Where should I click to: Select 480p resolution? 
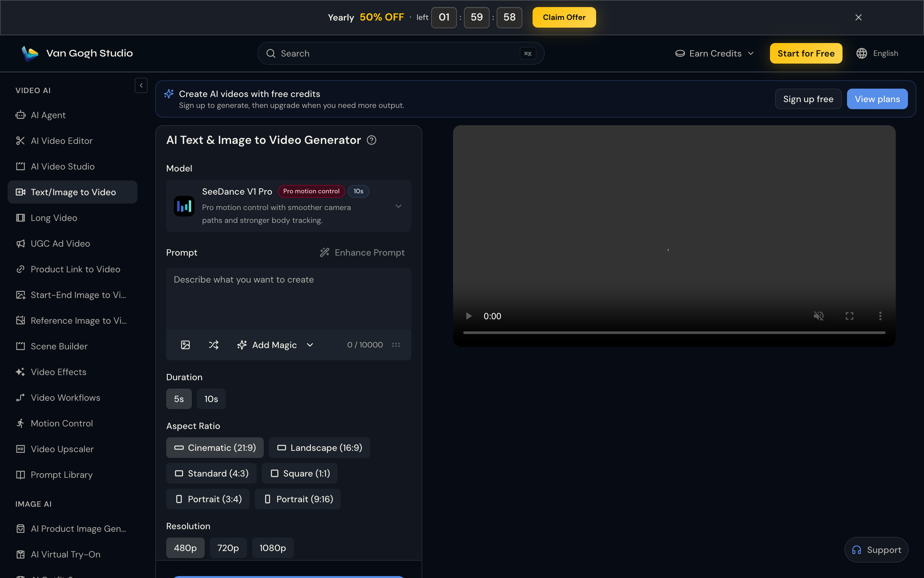185,548
